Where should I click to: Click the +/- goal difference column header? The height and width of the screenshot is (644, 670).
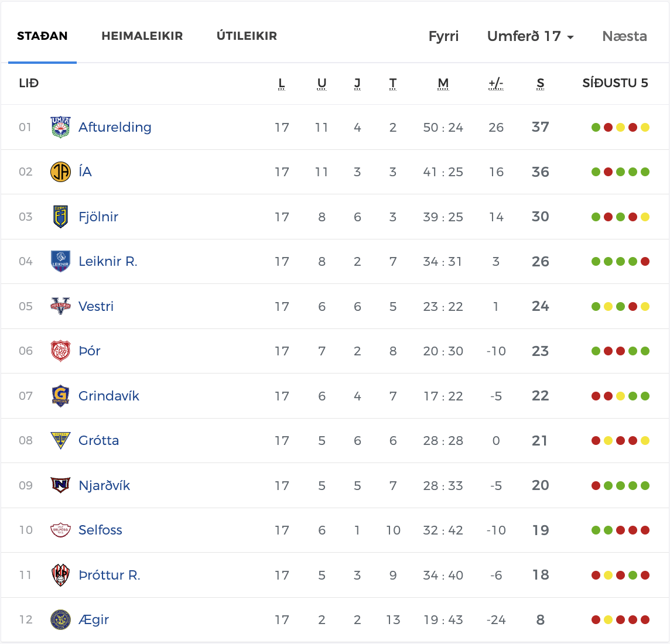[x=495, y=84]
